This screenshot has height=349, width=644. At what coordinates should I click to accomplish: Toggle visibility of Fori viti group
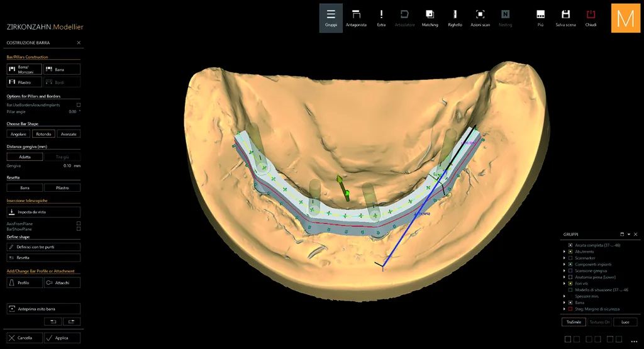[x=570, y=284]
